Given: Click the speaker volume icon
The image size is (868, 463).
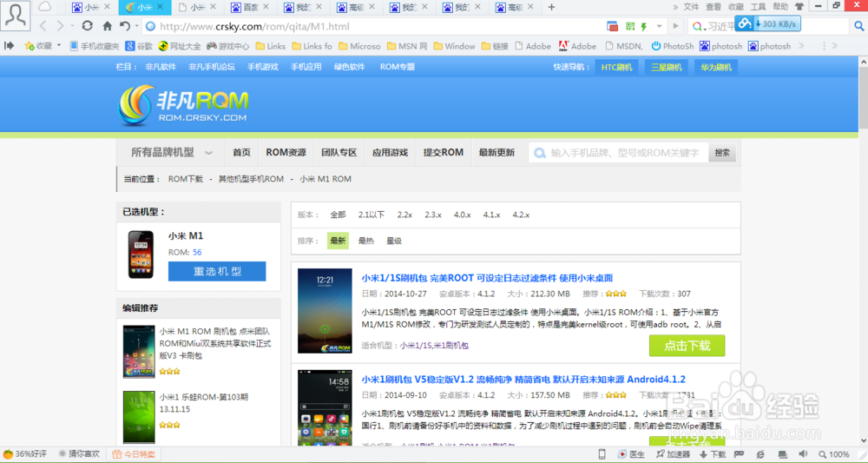Looking at the screenshot, I should click(803, 454).
